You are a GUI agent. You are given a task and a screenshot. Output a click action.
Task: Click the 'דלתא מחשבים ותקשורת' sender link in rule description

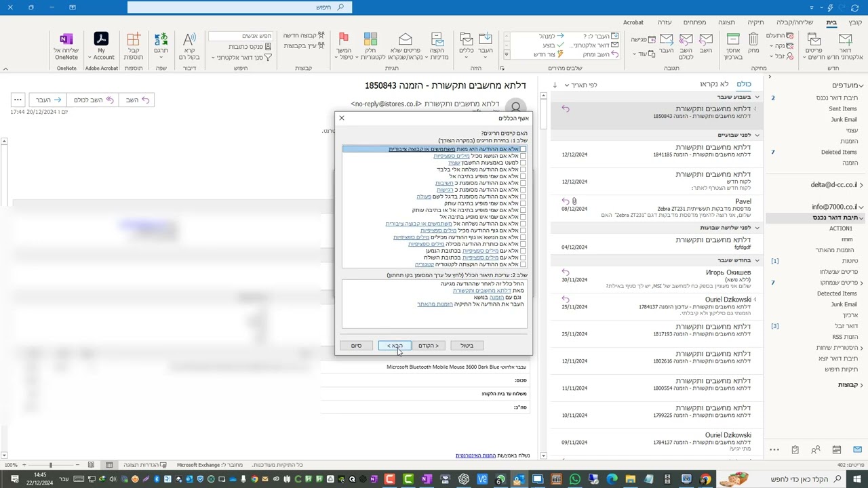[482, 291]
